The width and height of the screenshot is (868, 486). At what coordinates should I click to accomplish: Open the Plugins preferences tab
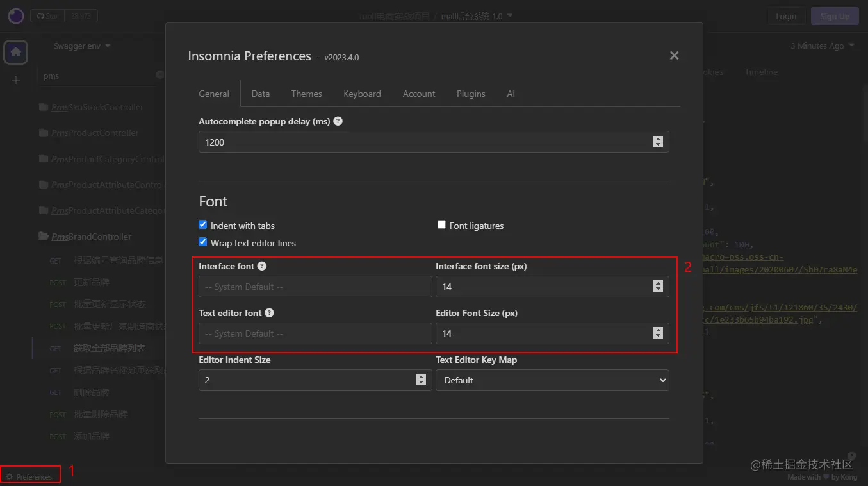click(471, 94)
